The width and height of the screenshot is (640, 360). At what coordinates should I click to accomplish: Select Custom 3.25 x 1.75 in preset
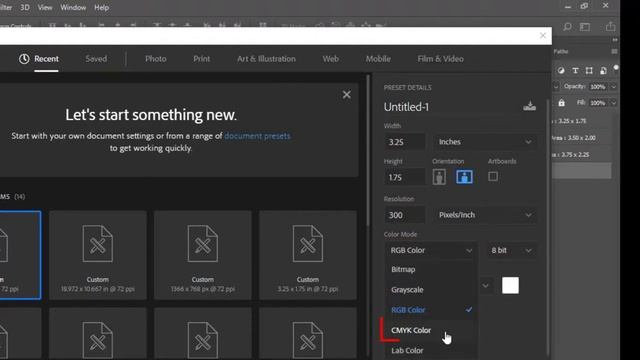[x=308, y=255]
